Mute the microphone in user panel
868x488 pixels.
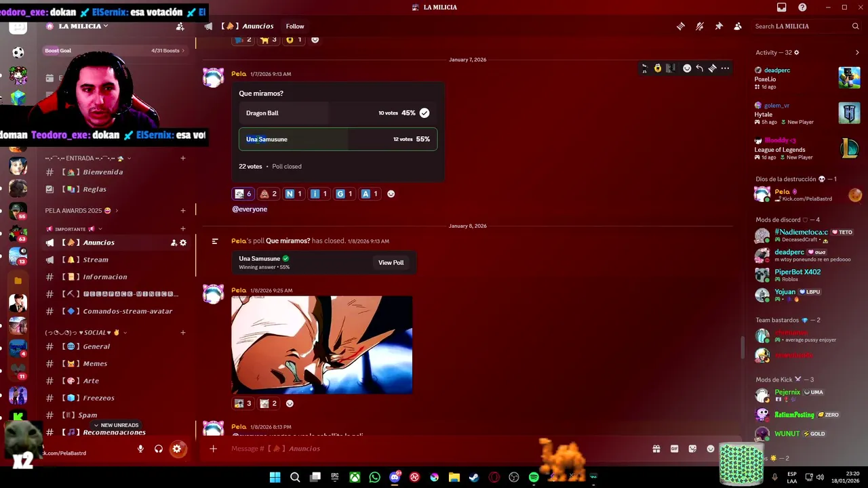140,449
